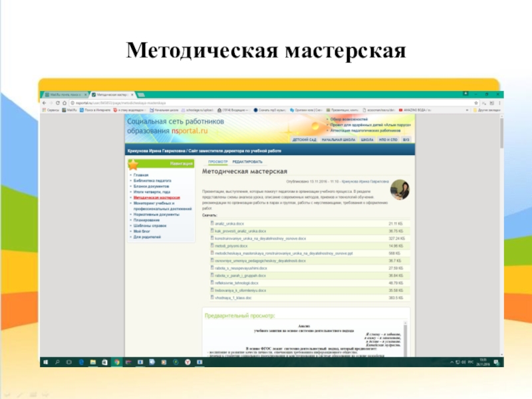This screenshot has width=532, height=399.
Task: Open Библиотека педагога in sidebar
Action: (x=152, y=181)
